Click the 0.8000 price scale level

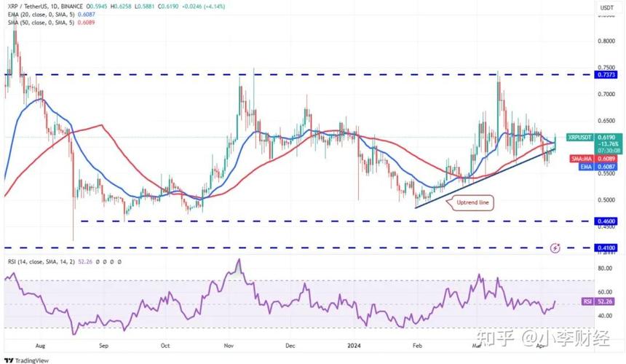pos(606,41)
